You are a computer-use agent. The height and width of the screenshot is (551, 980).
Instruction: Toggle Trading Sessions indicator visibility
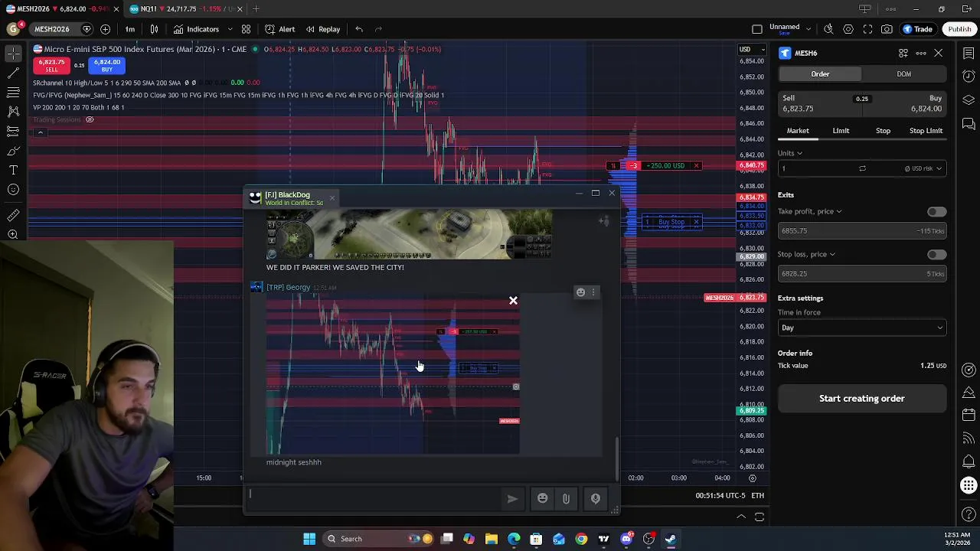[x=90, y=119]
